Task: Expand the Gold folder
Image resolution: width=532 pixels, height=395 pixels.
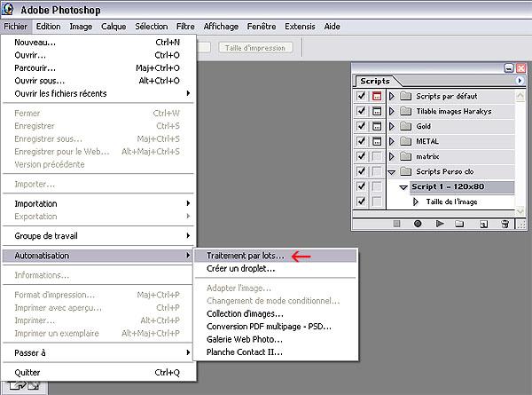Action: coord(392,126)
